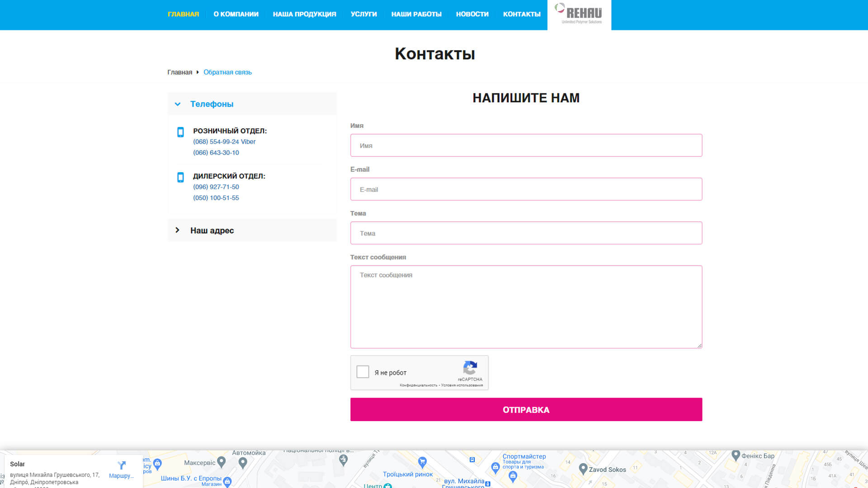
Task: Open the УСЛУГИ menu item
Action: click(363, 14)
